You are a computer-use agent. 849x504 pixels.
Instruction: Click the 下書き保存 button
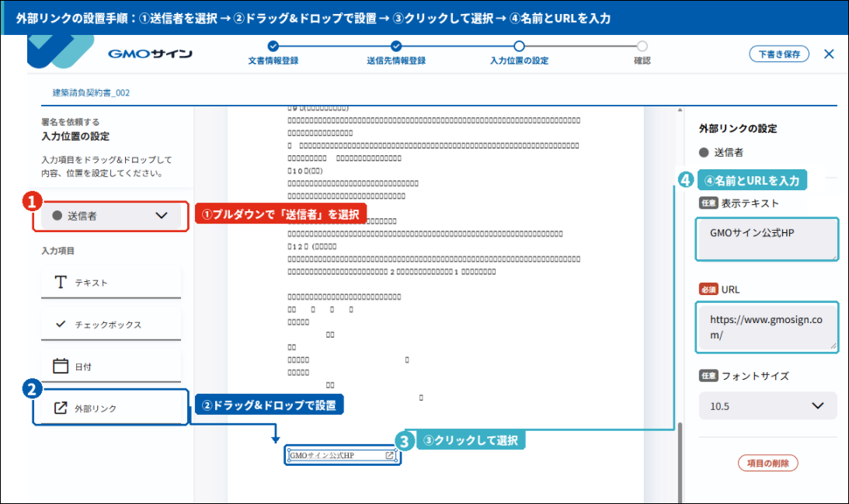pyautogui.click(x=778, y=54)
